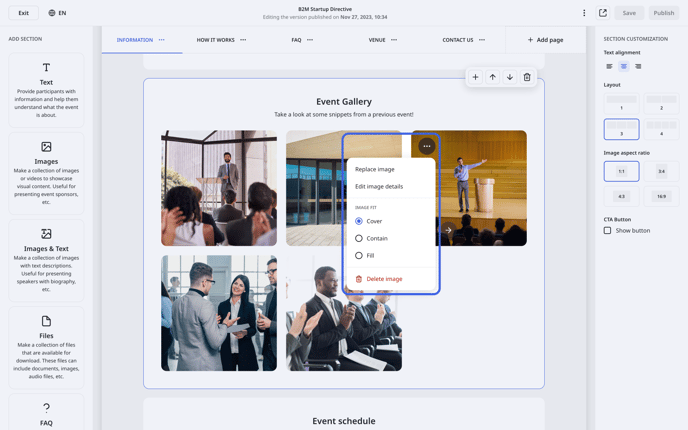Choose Delete image from the menu

pos(379,279)
